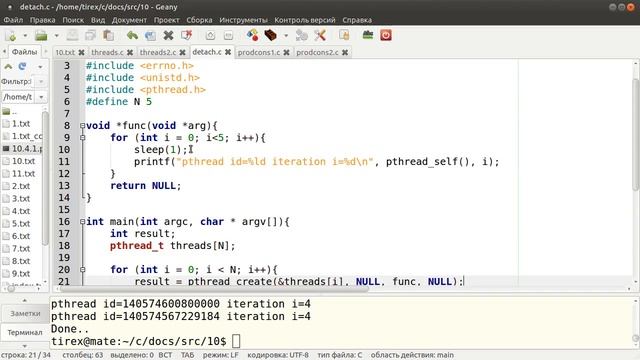The width and height of the screenshot is (640, 360).
Task: Open the filter history dropdown
Action: pyautogui.click(x=41, y=82)
